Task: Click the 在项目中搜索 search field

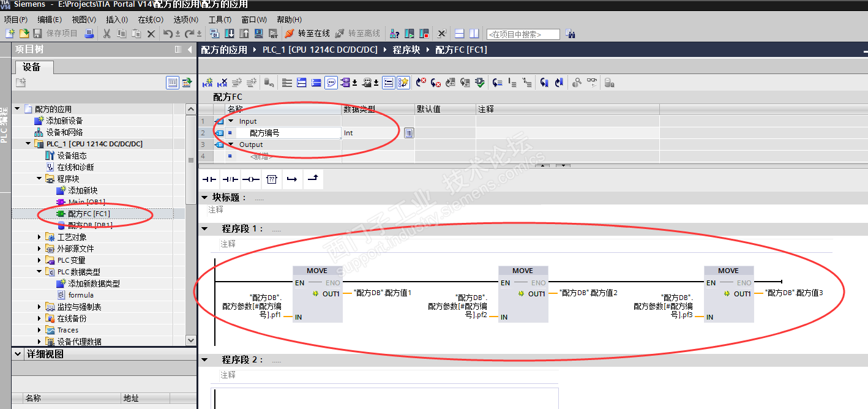Action: point(523,34)
